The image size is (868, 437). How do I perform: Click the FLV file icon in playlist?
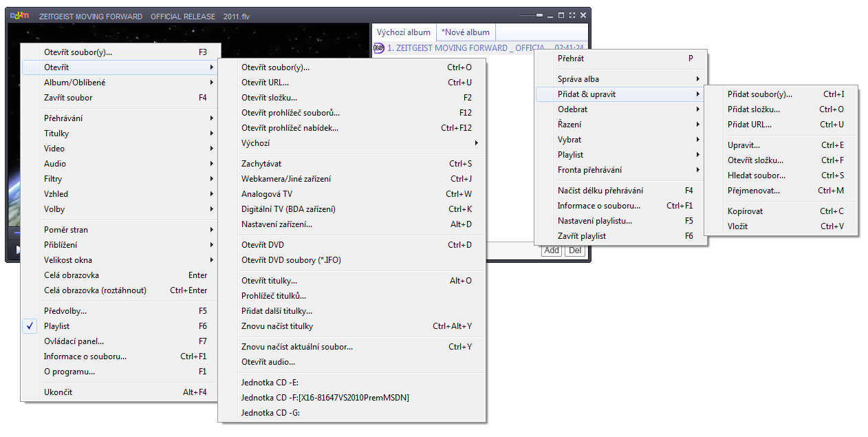coord(378,48)
